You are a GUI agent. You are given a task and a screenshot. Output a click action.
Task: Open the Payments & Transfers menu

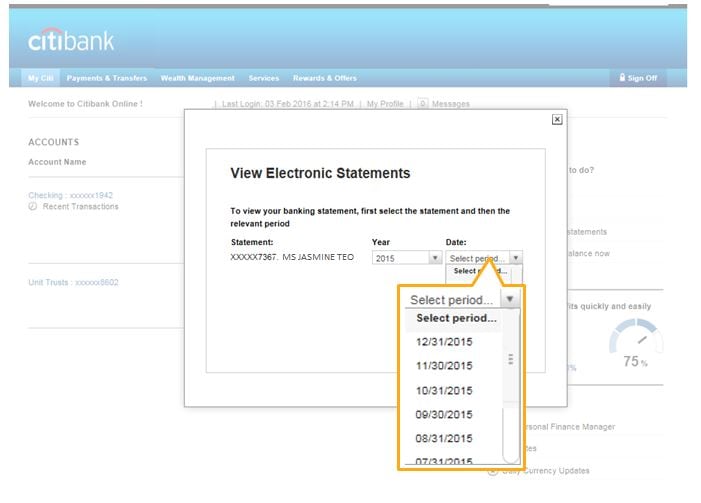coord(106,78)
